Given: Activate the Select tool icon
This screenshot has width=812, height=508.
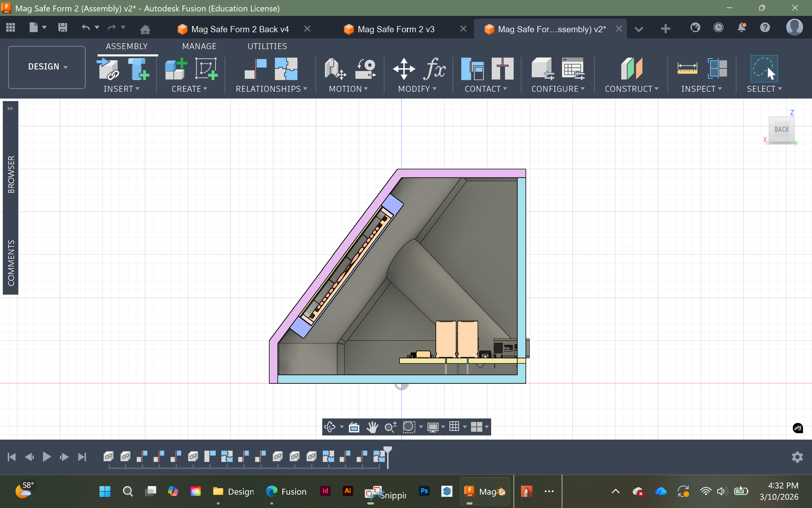Looking at the screenshot, I should (764, 69).
